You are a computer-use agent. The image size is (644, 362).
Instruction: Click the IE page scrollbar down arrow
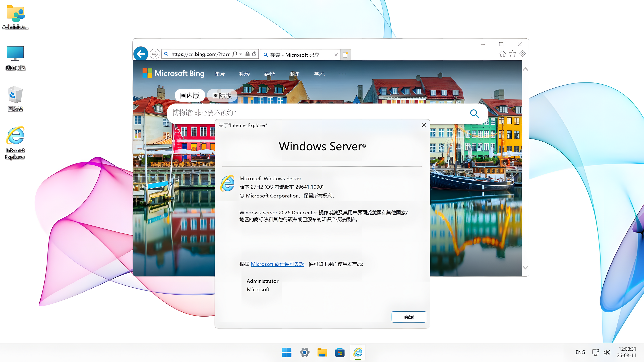coord(525,267)
